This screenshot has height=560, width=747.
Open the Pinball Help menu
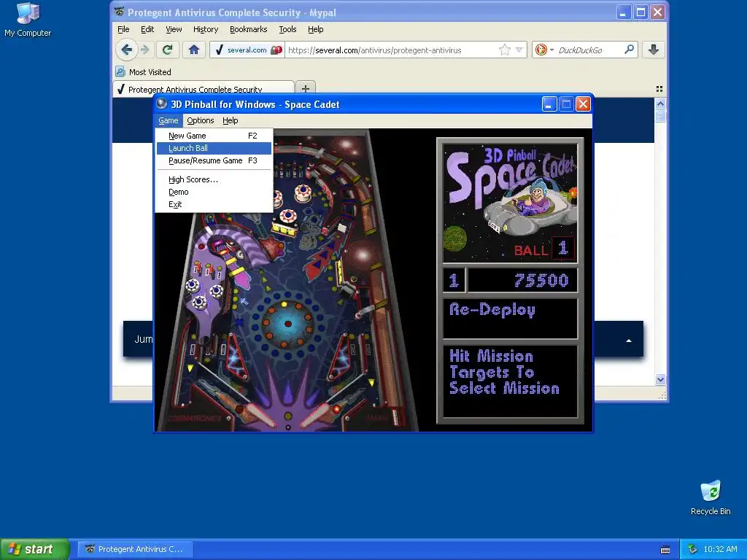230,120
